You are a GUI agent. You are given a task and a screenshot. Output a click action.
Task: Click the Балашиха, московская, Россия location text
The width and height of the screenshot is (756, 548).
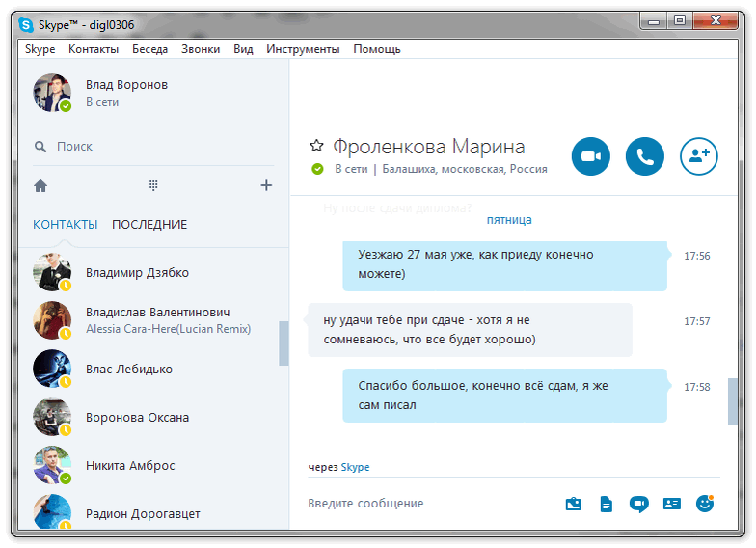point(465,169)
